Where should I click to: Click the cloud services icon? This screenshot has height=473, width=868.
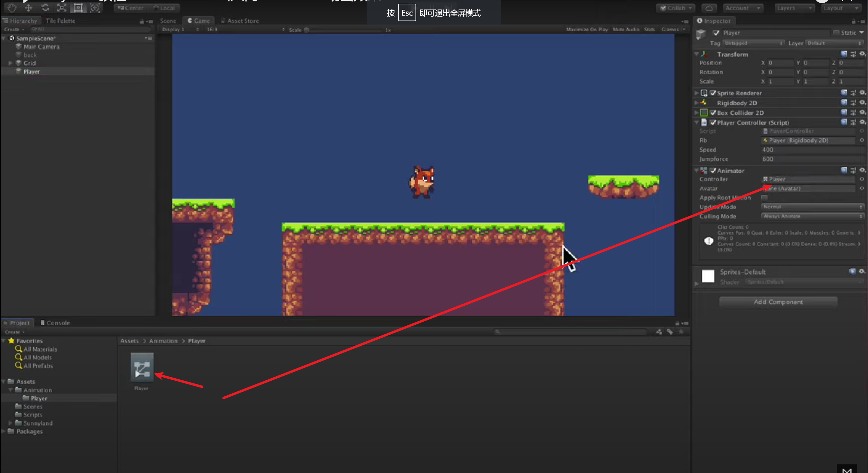click(709, 8)
